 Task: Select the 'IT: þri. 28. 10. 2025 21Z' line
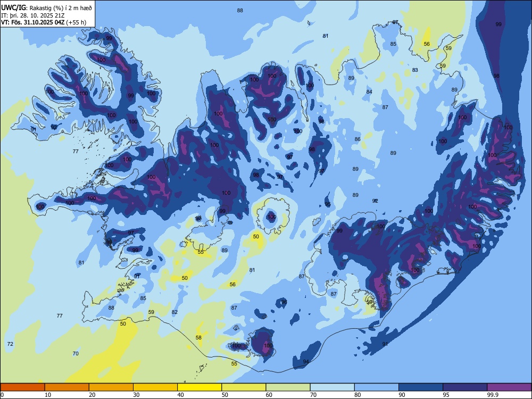click(33, 15)
